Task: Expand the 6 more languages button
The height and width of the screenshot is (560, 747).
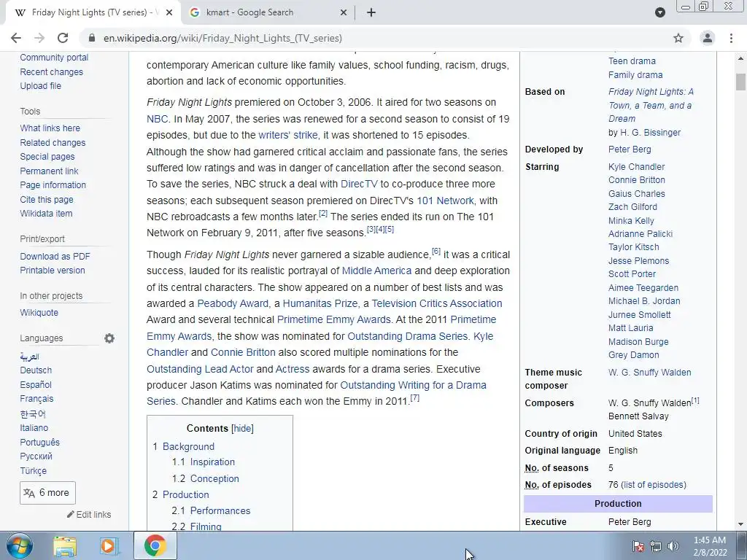Action: 47,493
